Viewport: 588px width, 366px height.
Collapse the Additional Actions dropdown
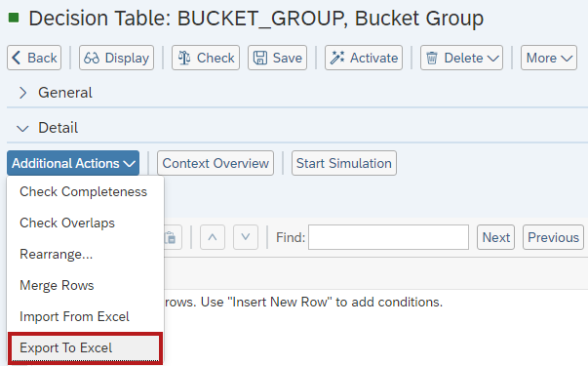tap(73, 163)
